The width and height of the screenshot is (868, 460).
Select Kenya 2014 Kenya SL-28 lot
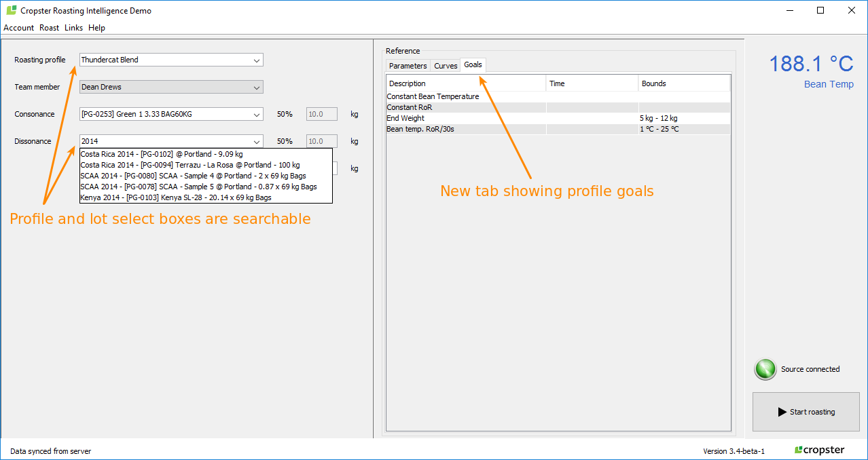click(x=205, y=197)
